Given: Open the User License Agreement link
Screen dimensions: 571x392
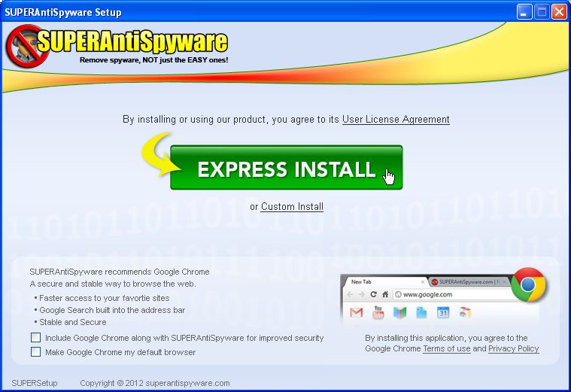Looking at the screenshot, I should (396, 120).
